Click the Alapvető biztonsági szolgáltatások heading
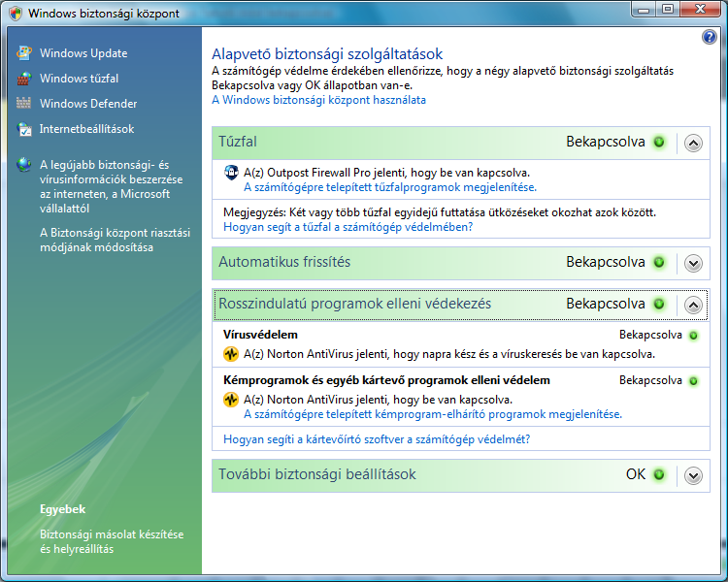This screenshot has height=582, width=728. click(x=327, y=54)
